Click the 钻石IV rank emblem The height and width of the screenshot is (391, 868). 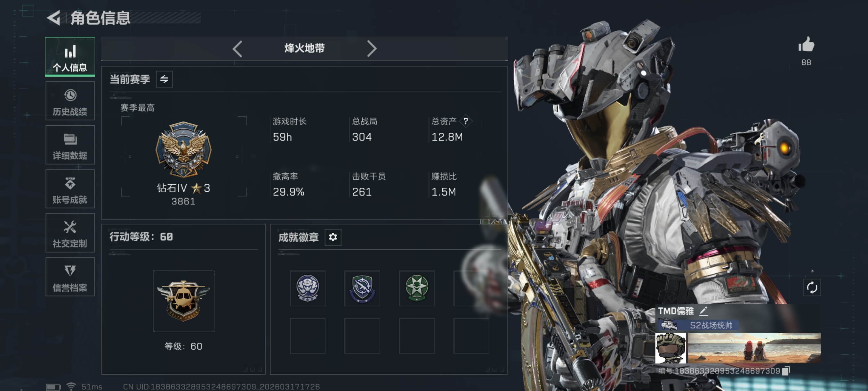tap(183, 149)
